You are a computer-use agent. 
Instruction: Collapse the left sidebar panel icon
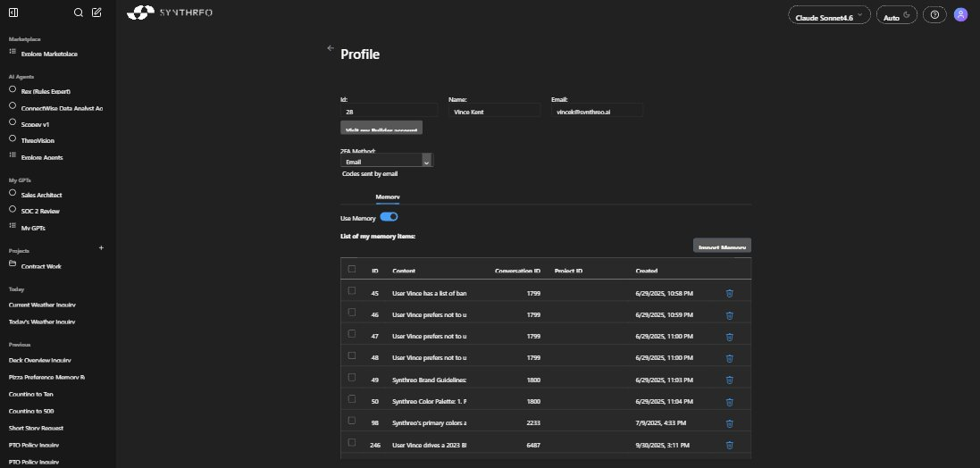[x=13, y=13]
